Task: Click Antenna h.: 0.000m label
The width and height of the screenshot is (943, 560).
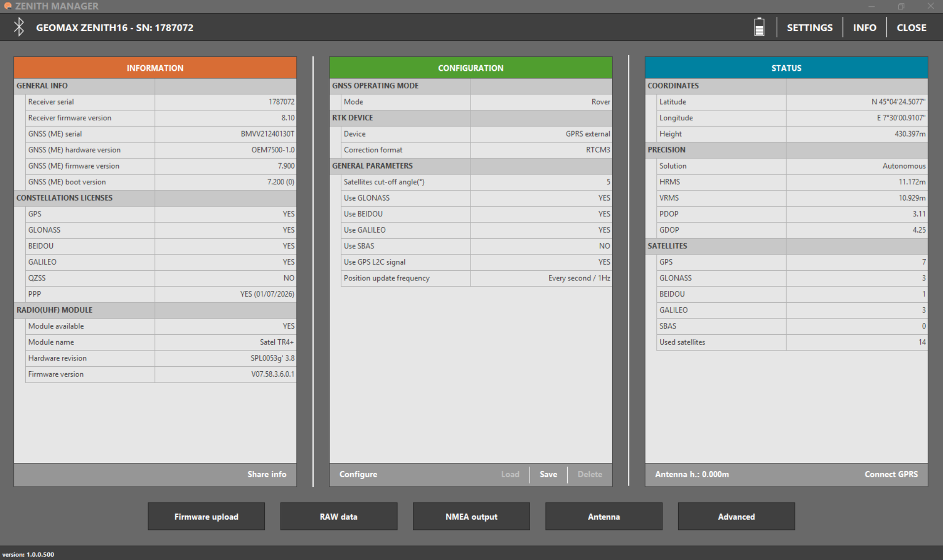Action: [691, 474]
